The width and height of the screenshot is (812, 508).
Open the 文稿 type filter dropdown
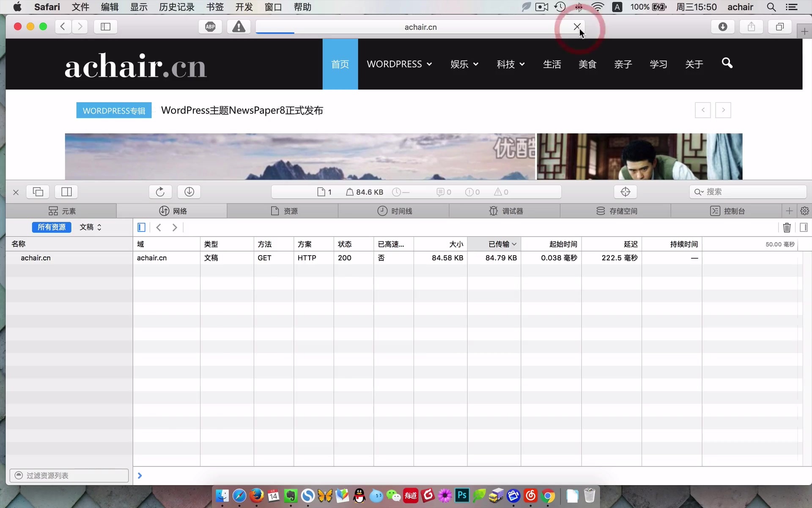coord(91,227)
